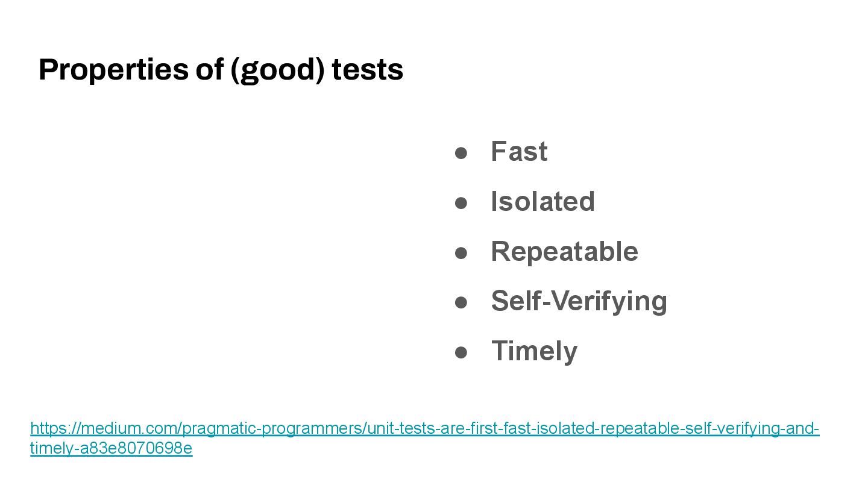Open the medium.com pragmatic-programmers article link

coord(424,429)
